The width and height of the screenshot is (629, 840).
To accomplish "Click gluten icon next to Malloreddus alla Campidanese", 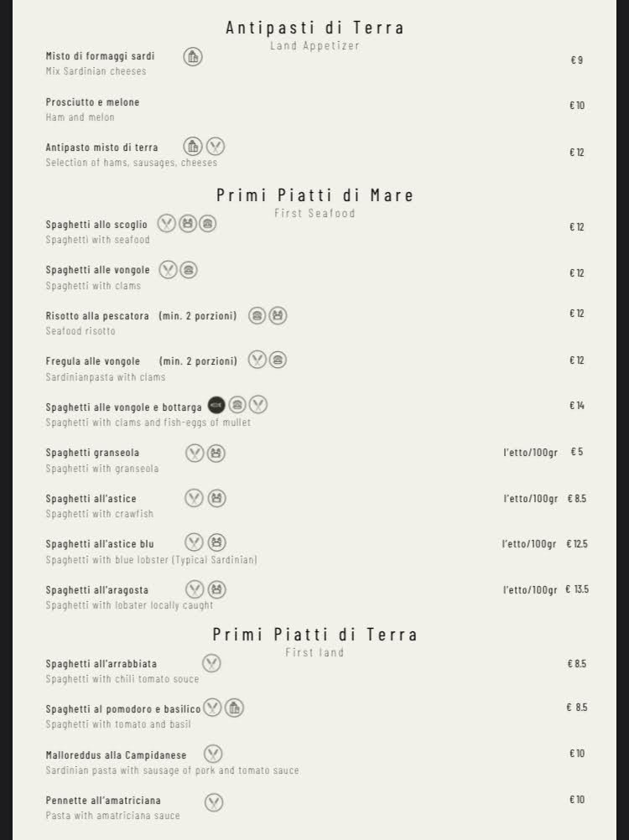I will (x=213, y=754).
